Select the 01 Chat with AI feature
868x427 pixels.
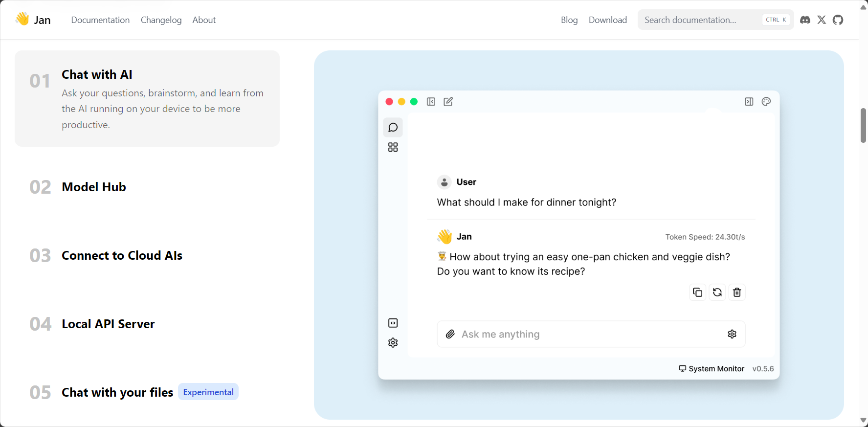click(147, 98)
